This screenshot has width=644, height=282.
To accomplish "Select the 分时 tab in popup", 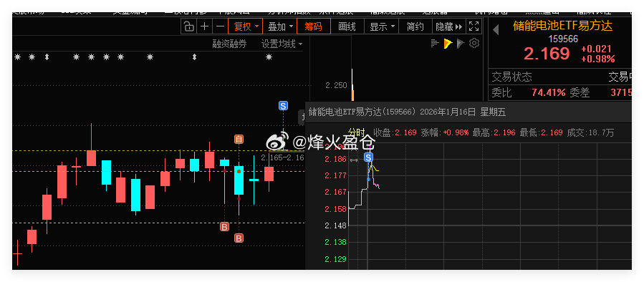I will [x=357, y=132].
